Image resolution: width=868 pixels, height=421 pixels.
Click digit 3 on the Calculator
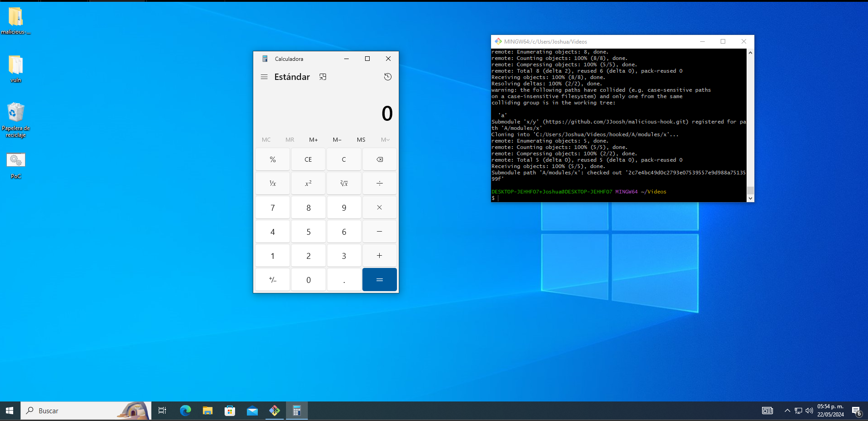pos(344,256)
